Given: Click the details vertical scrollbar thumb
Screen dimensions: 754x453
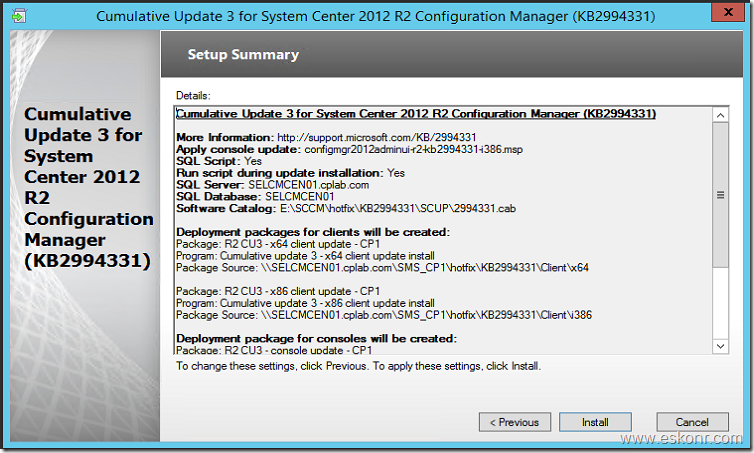Looking at the screenshot, I should point(720,195).
